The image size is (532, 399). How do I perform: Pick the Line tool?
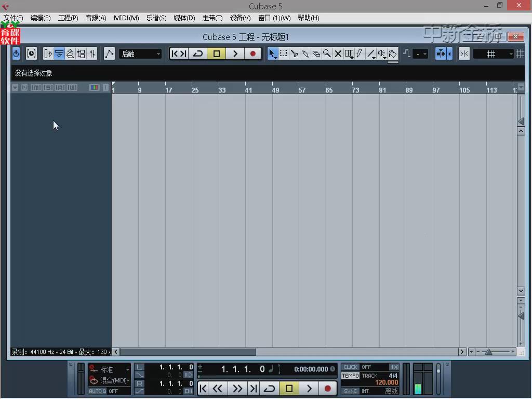pyautogui.click(x=371, y=54)
